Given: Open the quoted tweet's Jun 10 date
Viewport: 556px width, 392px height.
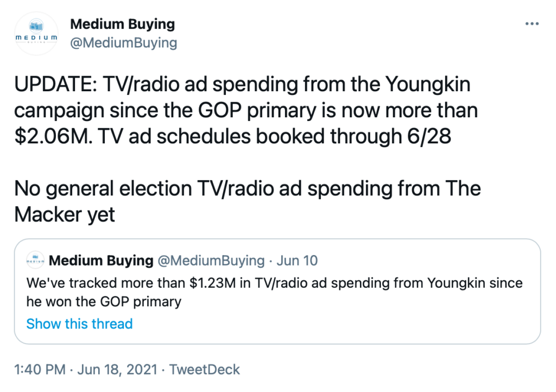Looking at the screenshot, I should (x=297, y=261).
